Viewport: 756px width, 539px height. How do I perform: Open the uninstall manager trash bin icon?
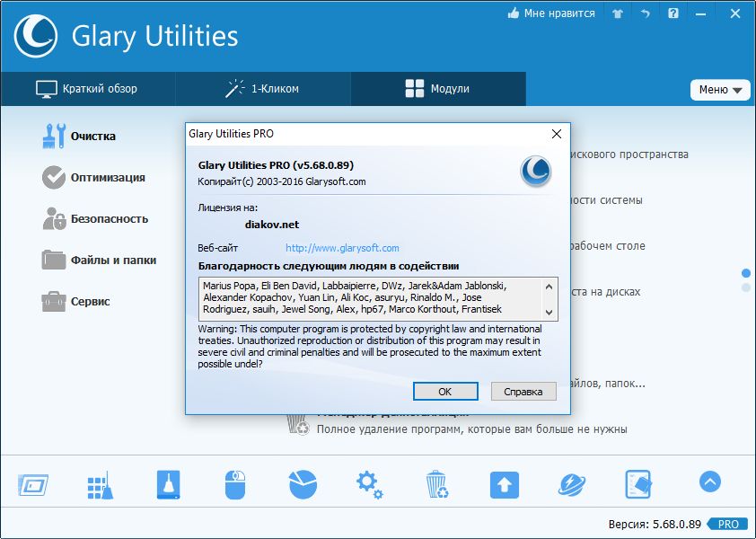(436, 484)
